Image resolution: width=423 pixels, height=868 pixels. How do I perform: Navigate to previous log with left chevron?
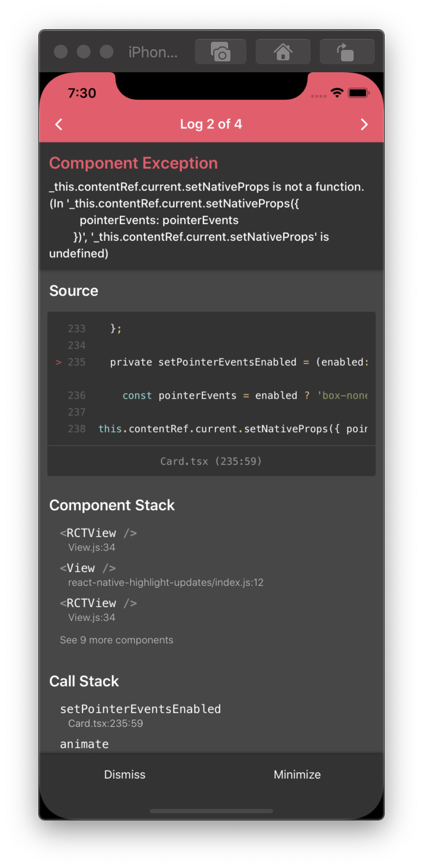[58, 124]
